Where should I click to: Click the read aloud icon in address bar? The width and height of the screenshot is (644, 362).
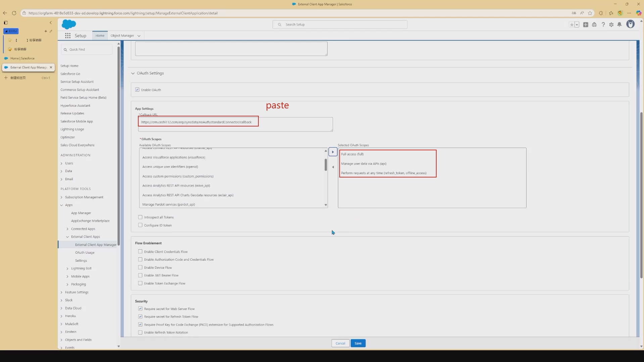[x=582, y=13]
